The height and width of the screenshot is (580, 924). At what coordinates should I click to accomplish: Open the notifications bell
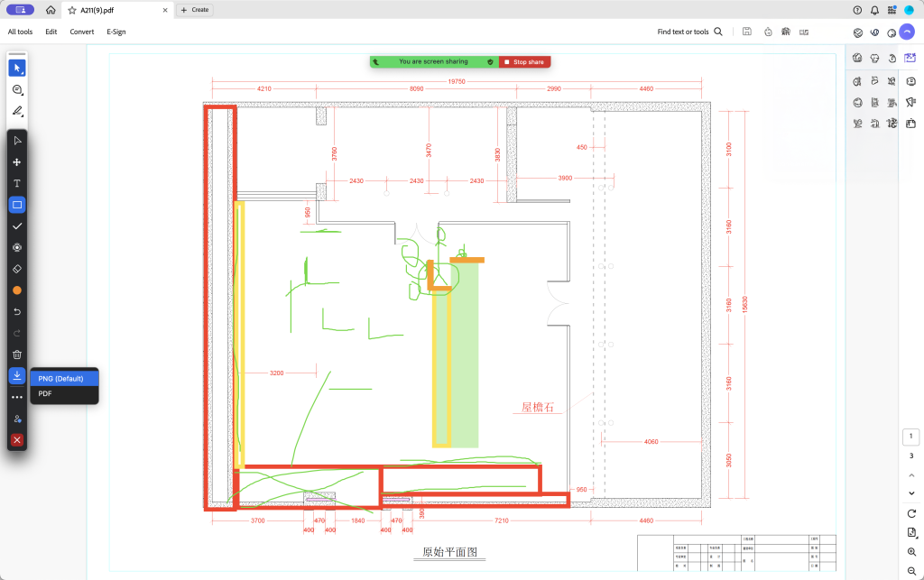874,10
